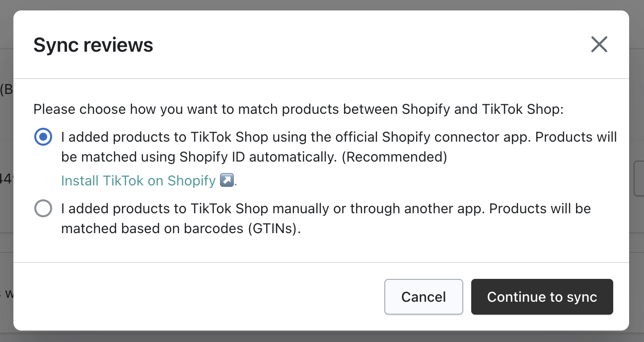Click the 'Sync reviews' dialog title
The width and height of the screenshot is (644, 342).
pyautogui.click(x=93, y=45)
